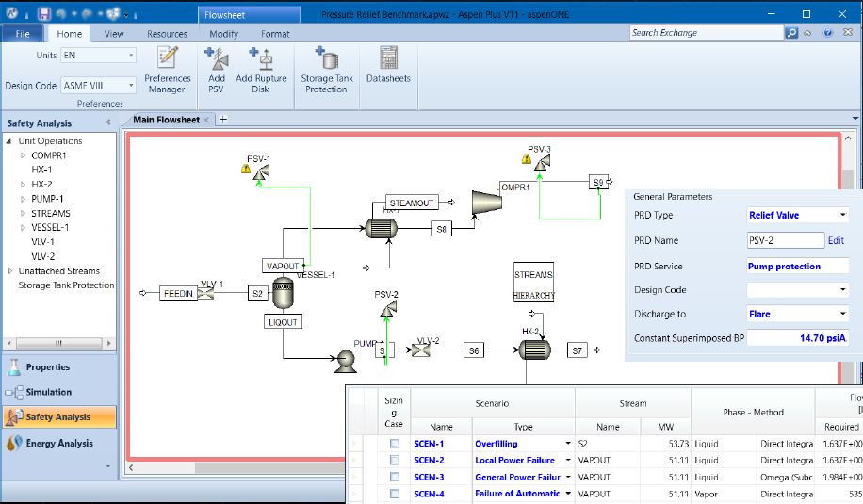This screenshot has height=504, width=863.
Task: Select the PSV-3 relief valve on flowsheet
Action: [x=542, y=162]
